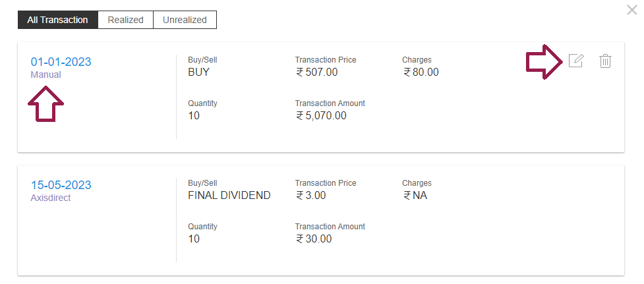Show the Unrealized tab
Screen dimensions: 644x284
click(x=185, y=20)
